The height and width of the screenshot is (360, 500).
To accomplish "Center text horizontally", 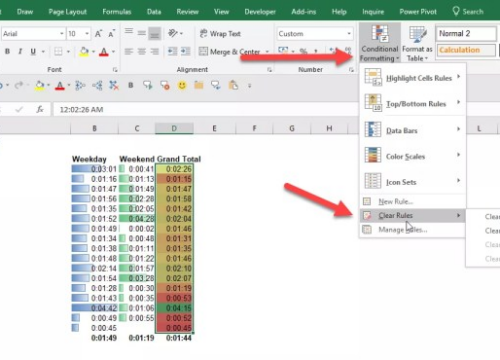I will point(142,51).
